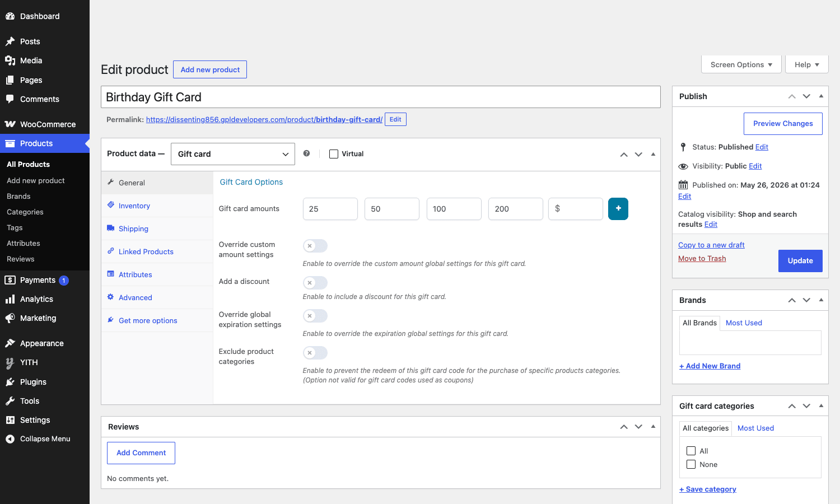Click the Advanced tab gear icon
This screenshot has height=504, width=840.
(111, 297)
